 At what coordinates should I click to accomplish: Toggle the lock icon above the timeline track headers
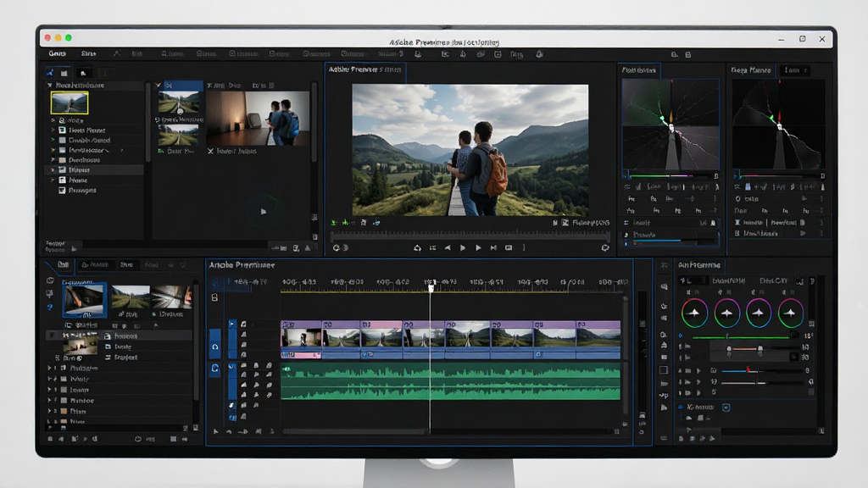point(214,297)
